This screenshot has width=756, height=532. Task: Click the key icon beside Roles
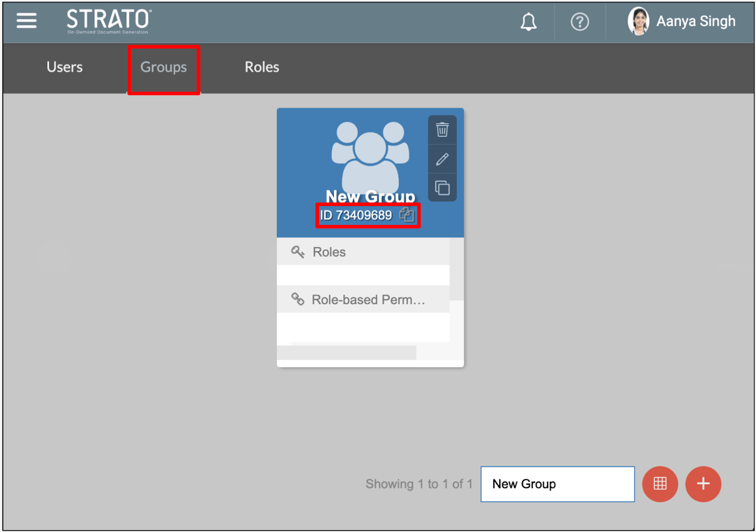pyautogui.click(x=298, y=252)
